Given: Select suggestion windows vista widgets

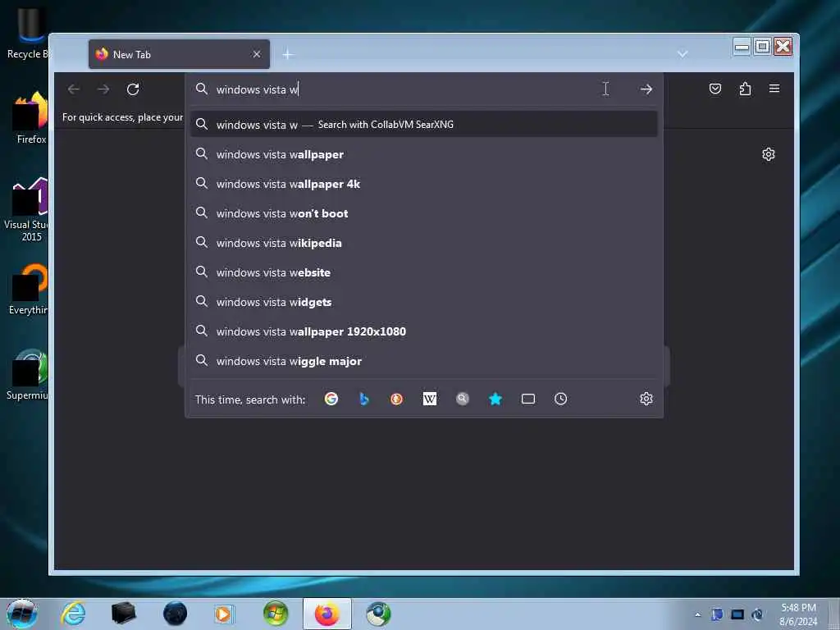Looking at the screenshot, I should (424, 302).
